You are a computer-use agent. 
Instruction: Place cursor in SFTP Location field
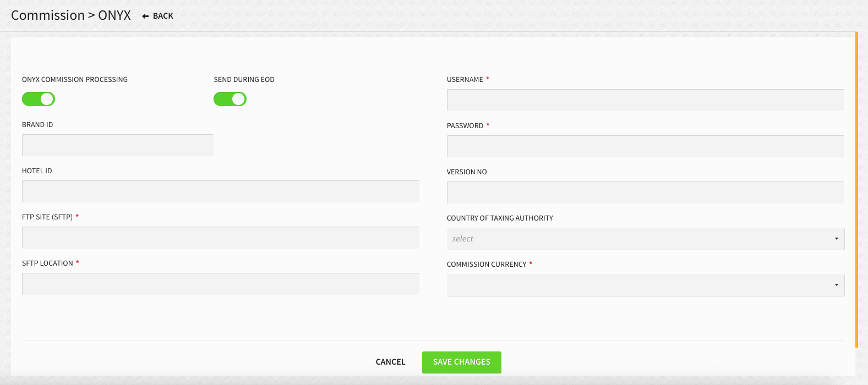221,284
